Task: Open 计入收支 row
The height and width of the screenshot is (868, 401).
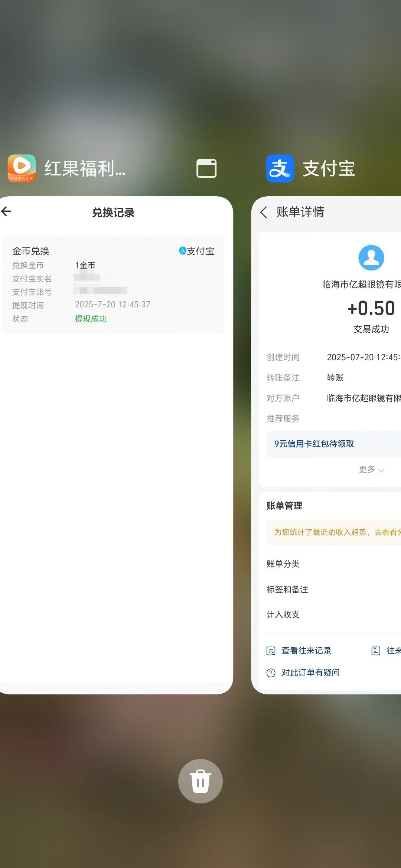Action: click(333, 615)
